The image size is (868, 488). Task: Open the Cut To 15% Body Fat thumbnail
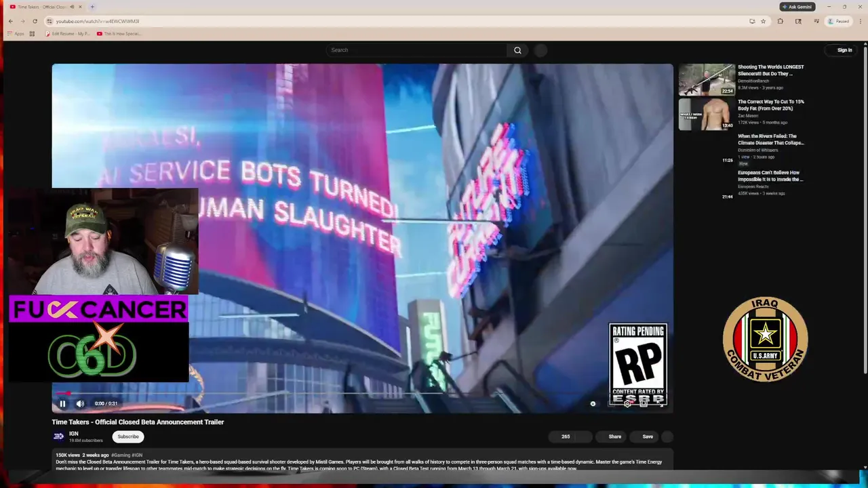click(707, 115)
